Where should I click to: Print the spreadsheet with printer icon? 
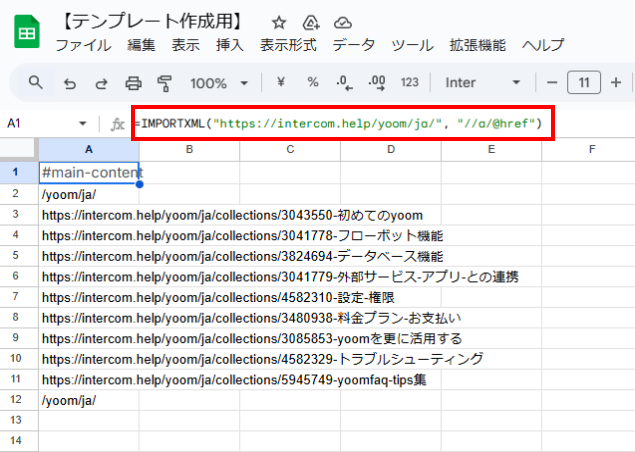[133, 82]
